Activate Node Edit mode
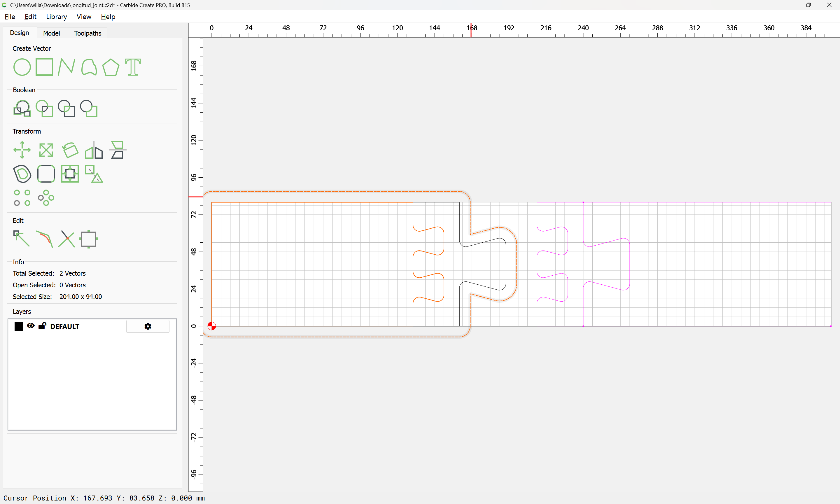 (21, 239)
